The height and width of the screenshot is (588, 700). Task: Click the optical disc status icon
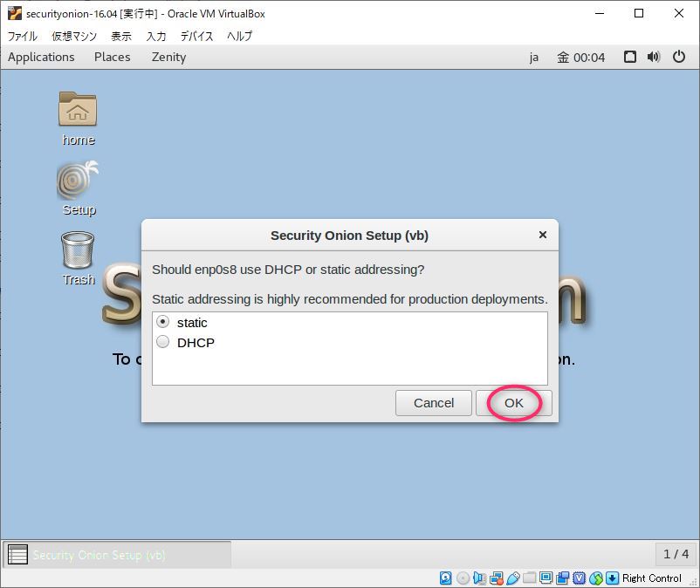coord(463,578)
